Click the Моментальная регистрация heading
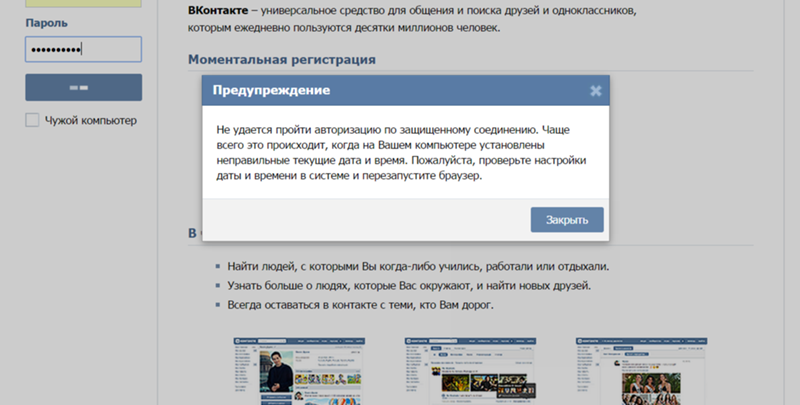Screen dimensions: 800x405 pos(282,60)
